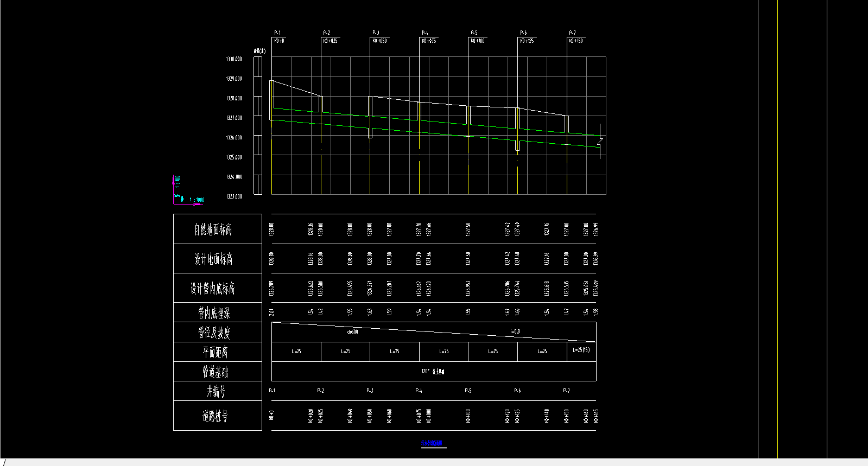Select P-5 in the 井编号 row
Screen dimensions: 868x466
468,391
